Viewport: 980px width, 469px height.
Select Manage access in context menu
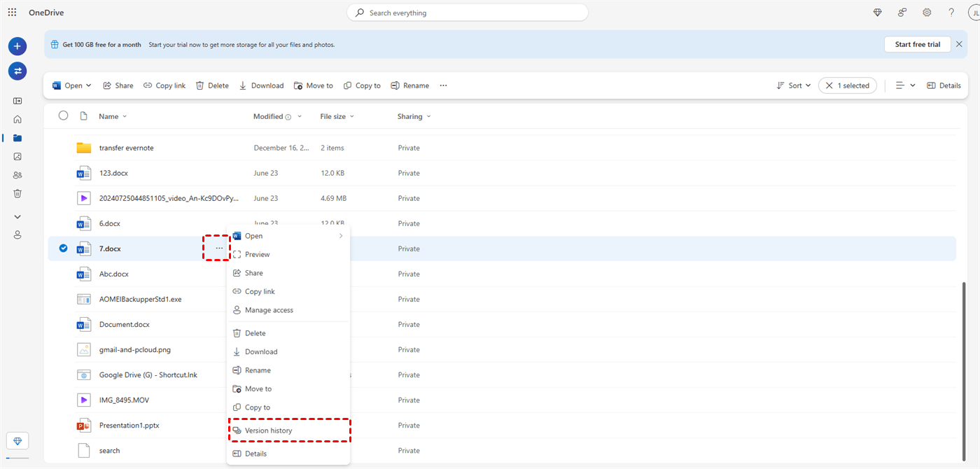coord(269,310)
